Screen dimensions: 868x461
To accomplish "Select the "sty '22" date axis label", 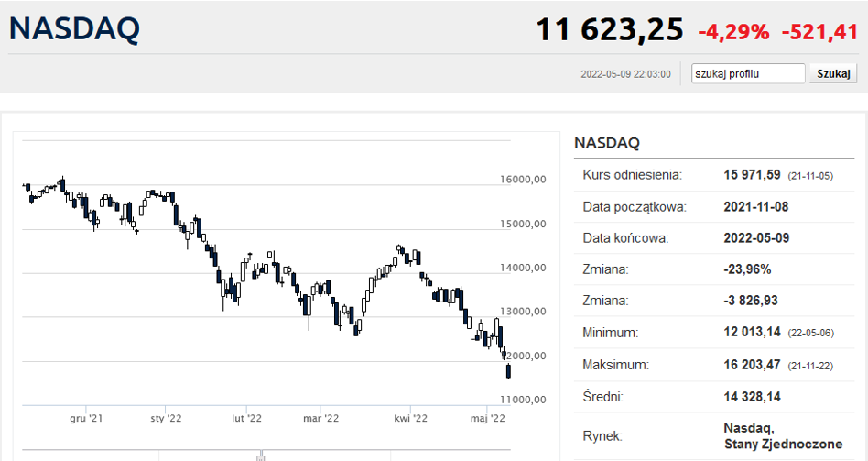I will [x=166, y=418].
